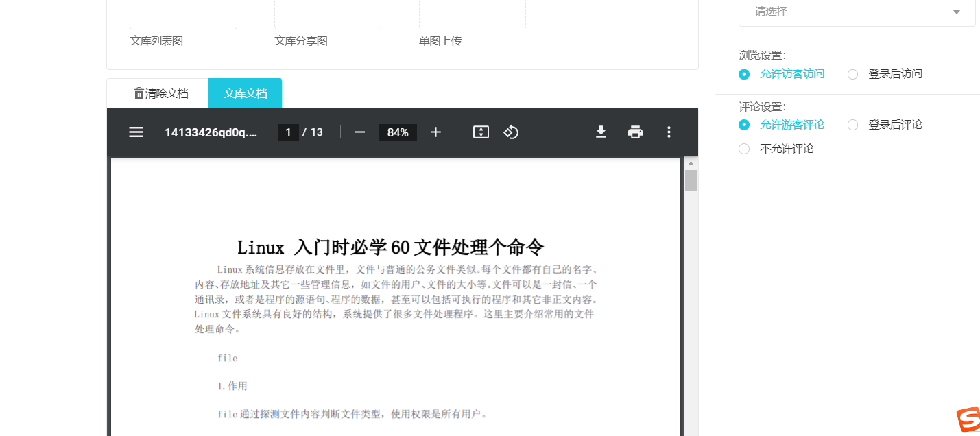Switch to the 文库文档 tab

(245, 93)
